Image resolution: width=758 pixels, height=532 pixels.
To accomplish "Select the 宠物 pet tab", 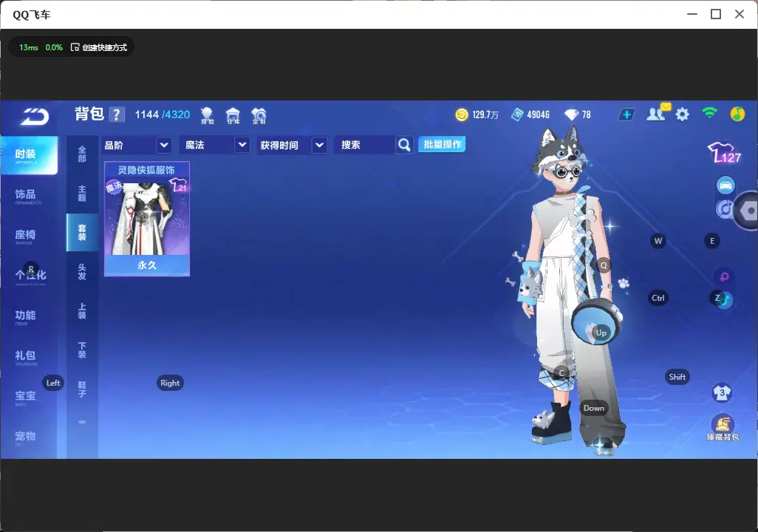I will (26, 437).
